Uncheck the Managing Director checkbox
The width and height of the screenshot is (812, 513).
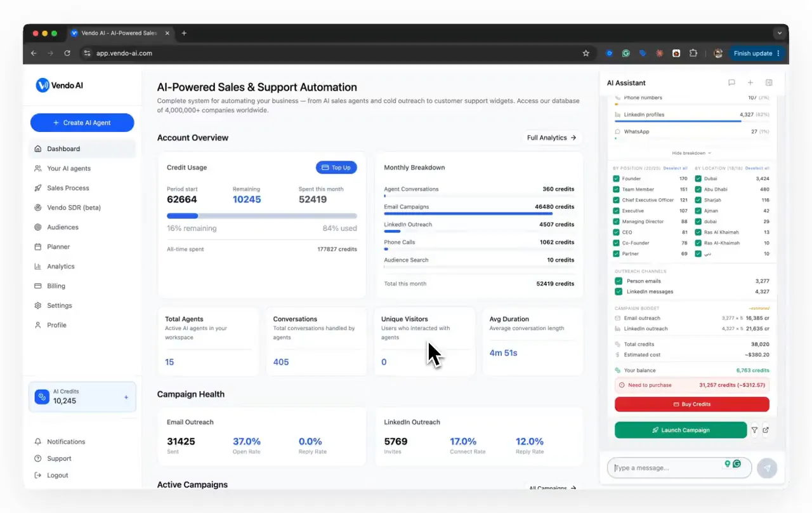616,222
